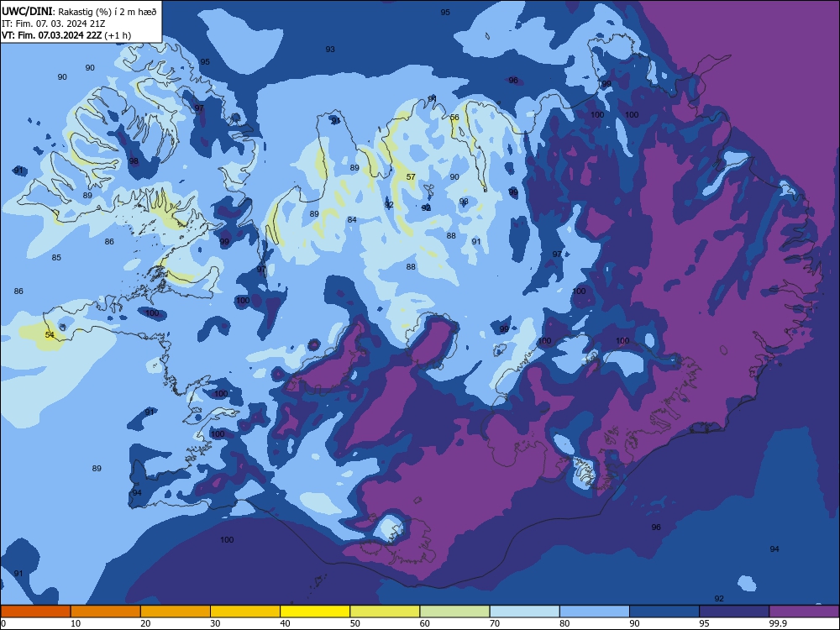Click the '40' tick label on color scale
The width and height of the screenshot is (840, 630).
point(285,623)
